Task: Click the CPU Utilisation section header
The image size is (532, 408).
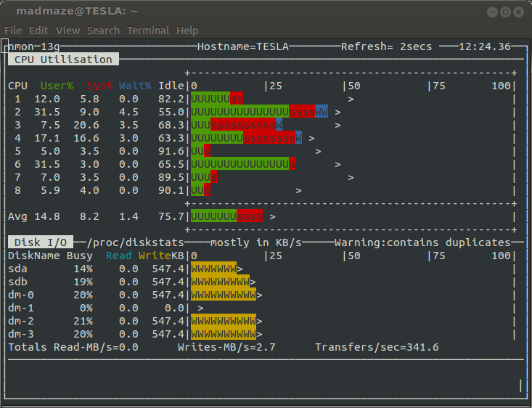Action: (63, 60)
